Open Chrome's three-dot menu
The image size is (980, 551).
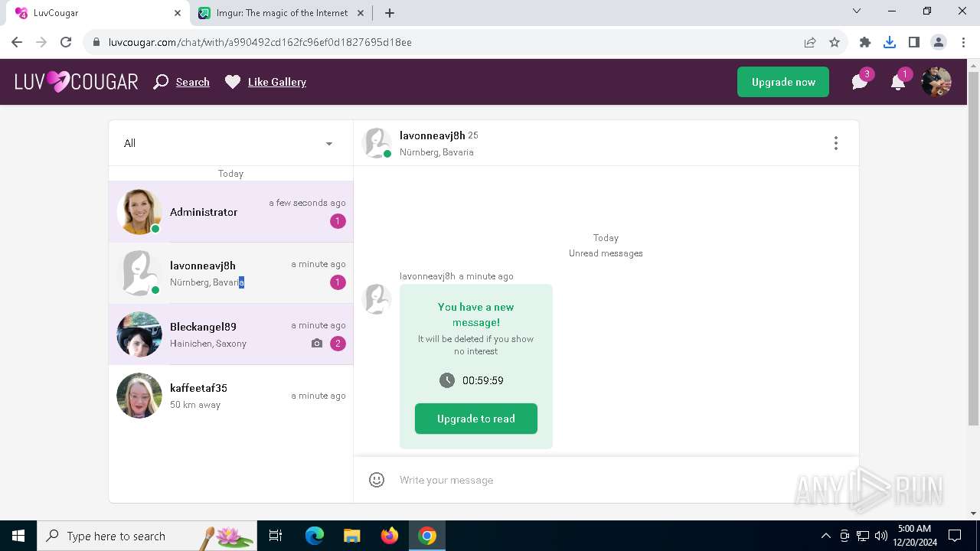962,42
